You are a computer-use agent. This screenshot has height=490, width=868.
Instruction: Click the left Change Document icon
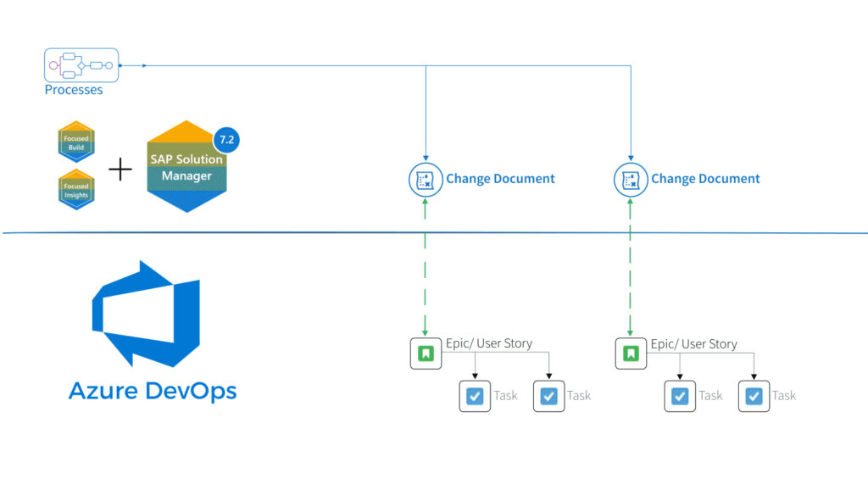tap(426, 179)
